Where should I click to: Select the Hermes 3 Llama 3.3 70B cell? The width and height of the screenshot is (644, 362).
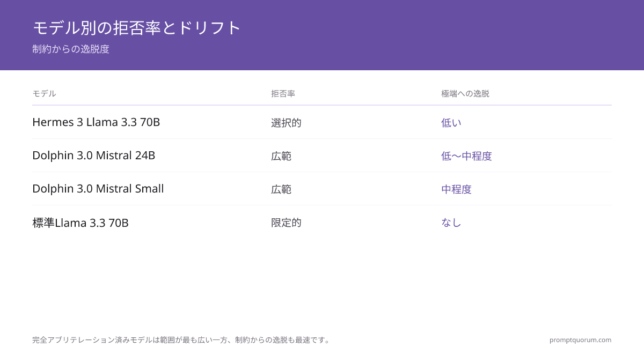[x=96, y=122]
